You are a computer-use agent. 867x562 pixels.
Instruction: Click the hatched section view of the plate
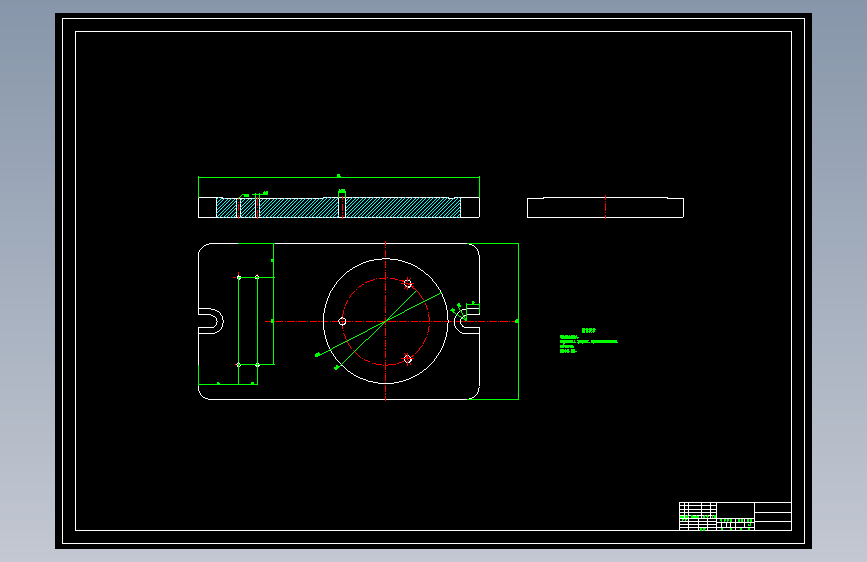tap(338, 207)
